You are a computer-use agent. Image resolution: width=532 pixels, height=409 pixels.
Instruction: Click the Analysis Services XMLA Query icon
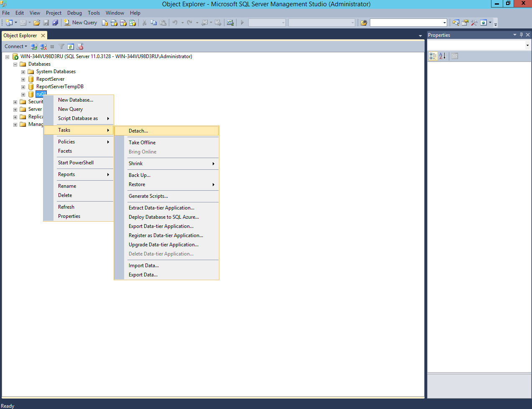tap(132, 23)
